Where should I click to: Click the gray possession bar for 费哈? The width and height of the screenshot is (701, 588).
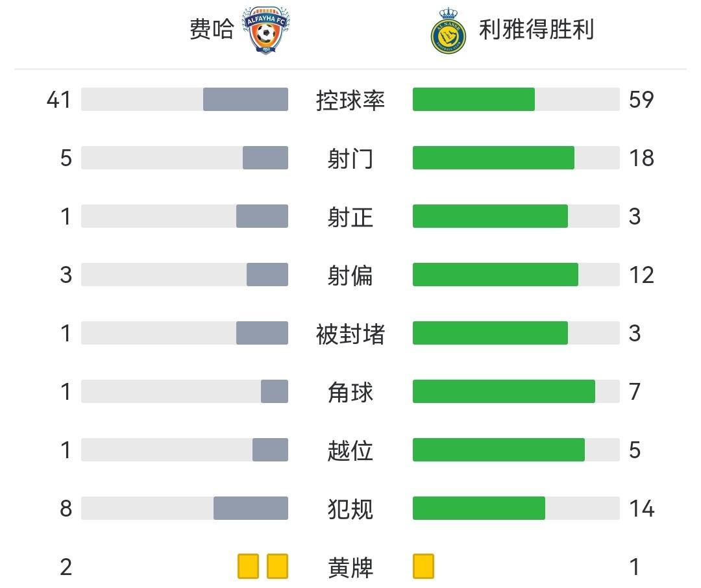(245, 99)
